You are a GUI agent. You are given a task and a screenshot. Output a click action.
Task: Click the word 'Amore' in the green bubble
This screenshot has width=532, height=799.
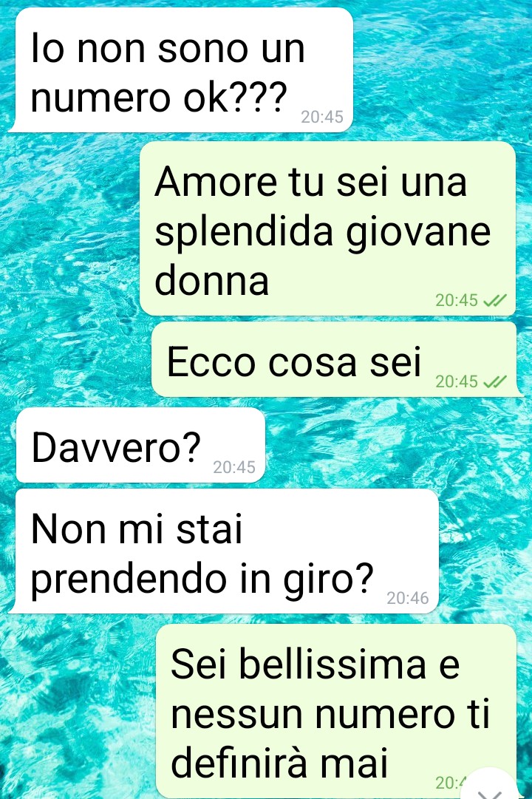pos(216,182)
